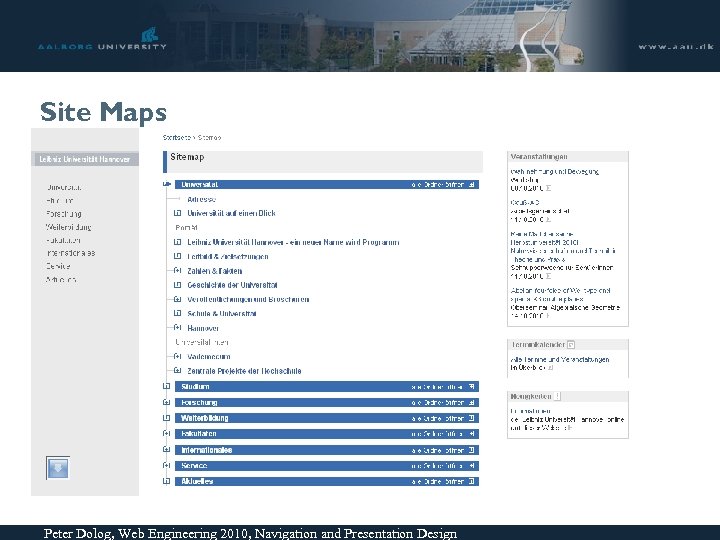Open Weiterbildung in the left sidebar menu
The height and width of the screenshot is (540, 720).
tap(68, 227)
